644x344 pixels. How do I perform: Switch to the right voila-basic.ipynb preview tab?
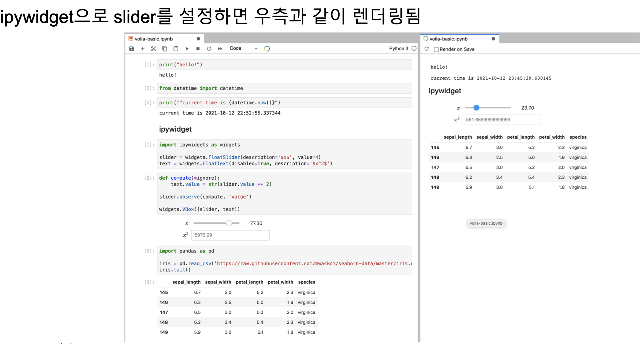[x=449, y=39]
